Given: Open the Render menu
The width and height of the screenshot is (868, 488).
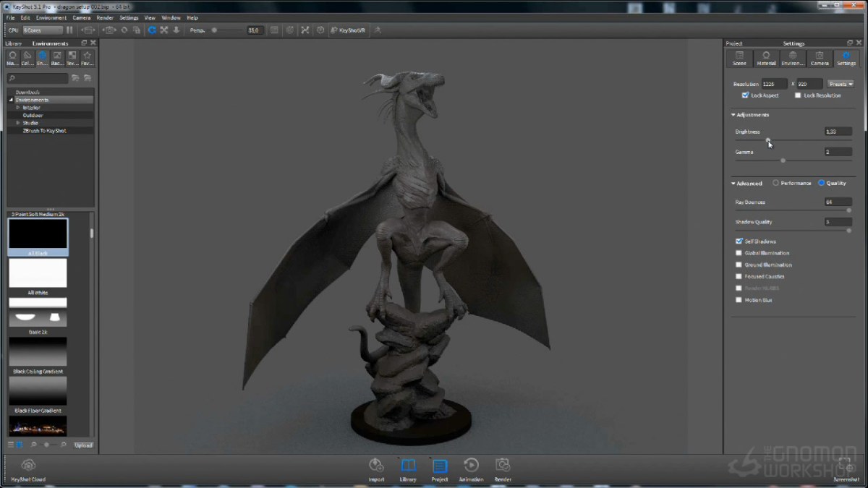Looking at the screenshot, I should click(105, 17).
